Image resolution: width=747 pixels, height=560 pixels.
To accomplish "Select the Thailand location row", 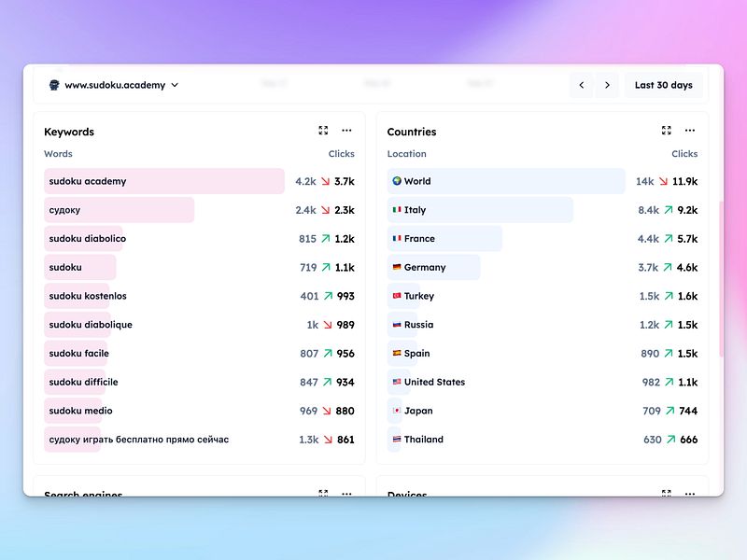I will [543, 439].
